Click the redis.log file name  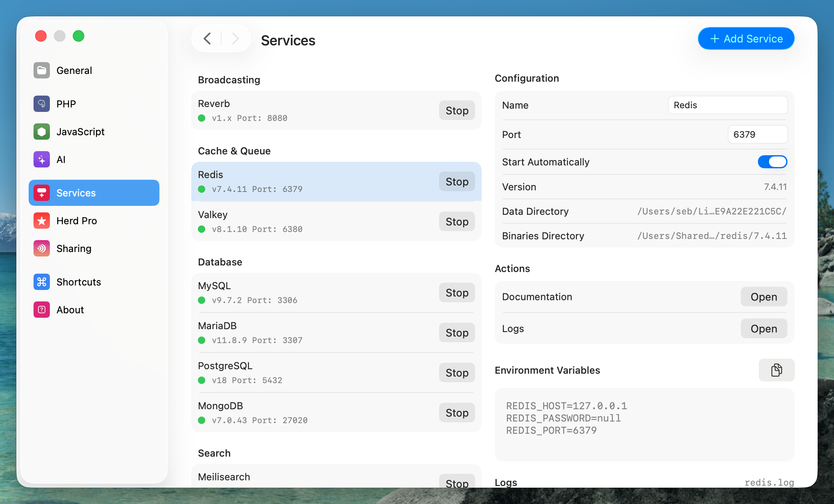769,482
